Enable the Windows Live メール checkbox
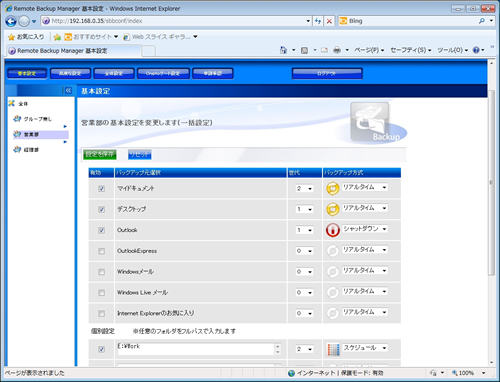 click(101, 293)
